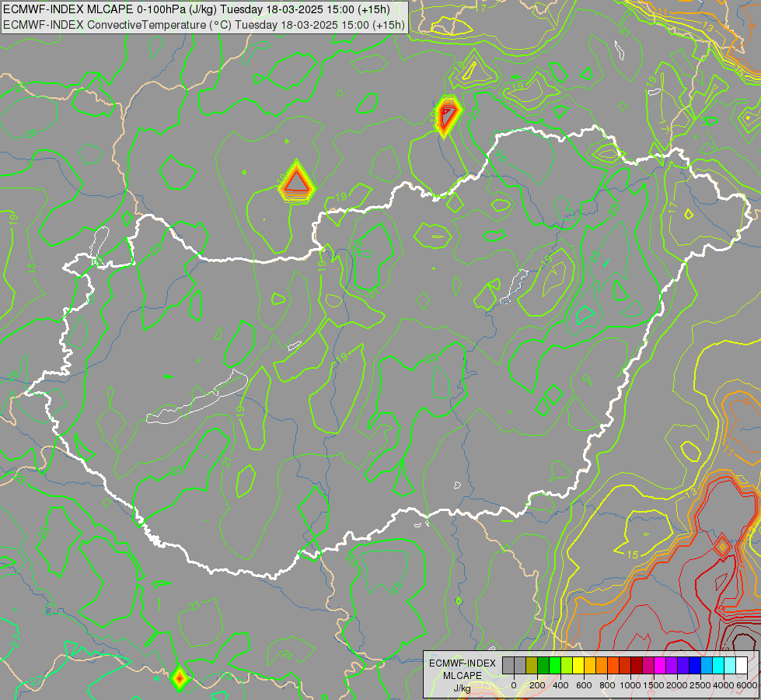
Task: Click the legend value 0
Action: tap(514, 685)
